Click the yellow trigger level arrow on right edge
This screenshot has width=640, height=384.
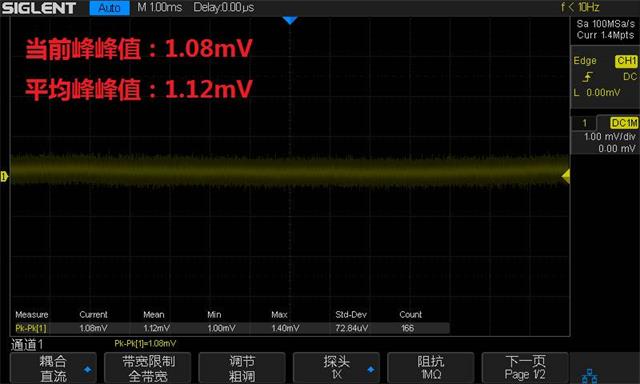coord(566,176)
